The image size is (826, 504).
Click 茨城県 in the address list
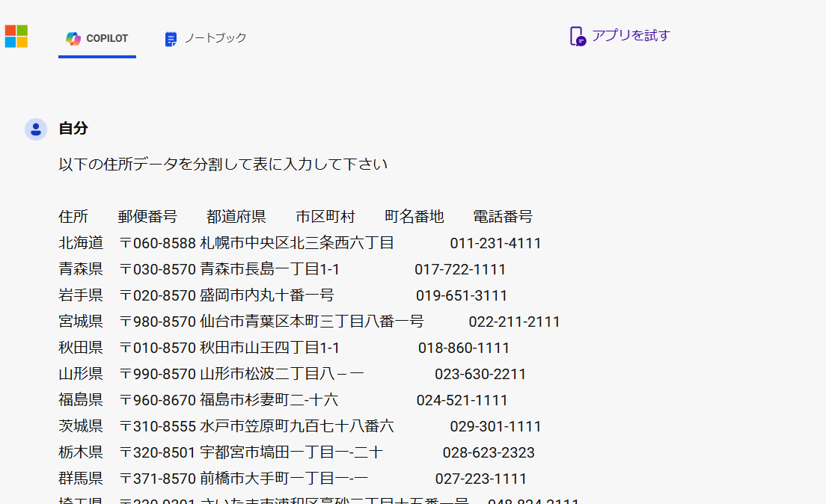tap(81, 426)
